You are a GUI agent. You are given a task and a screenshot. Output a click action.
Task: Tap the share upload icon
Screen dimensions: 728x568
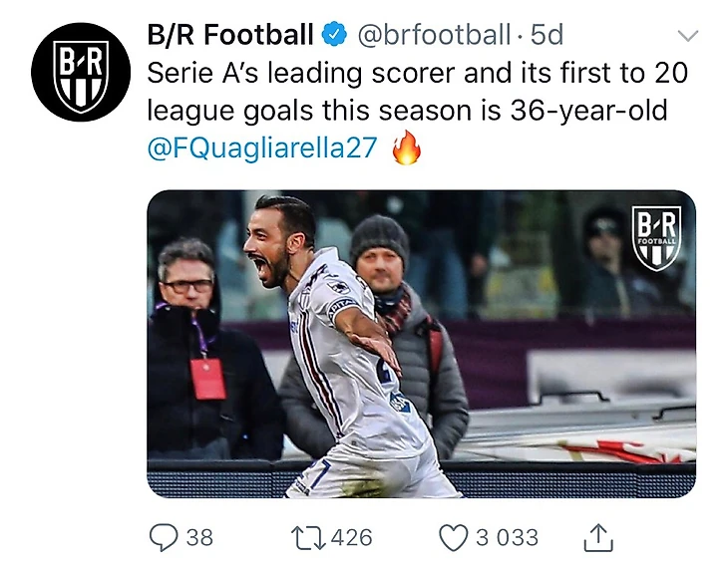595,537
